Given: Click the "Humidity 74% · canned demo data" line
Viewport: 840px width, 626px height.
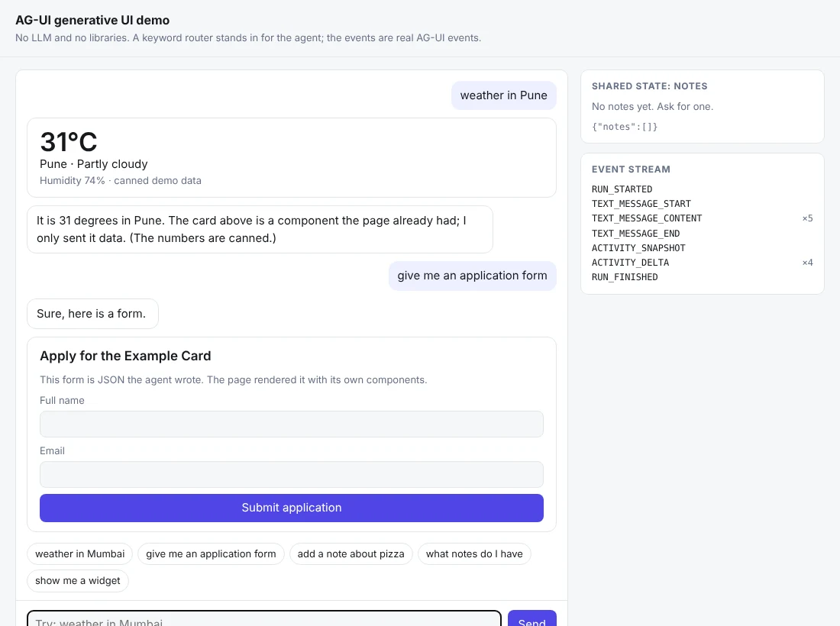Looking at the screenshot, I should coord(121,180).
